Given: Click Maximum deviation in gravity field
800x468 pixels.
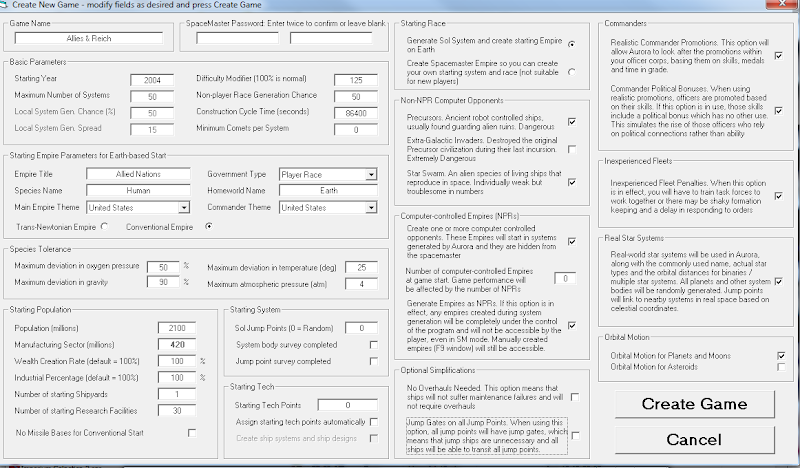Looking at the screenshot, I should 163,282.
